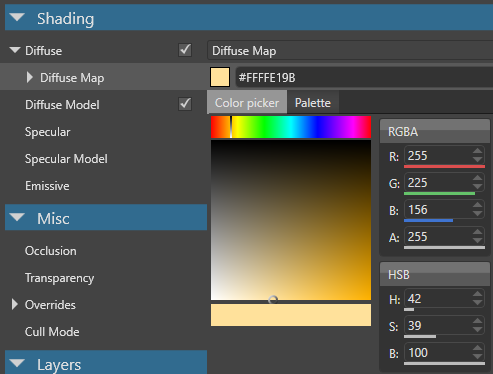Viewport: 493px width, 374px height.
Task: Select the Cull Mode property
Action: [52, 332]
